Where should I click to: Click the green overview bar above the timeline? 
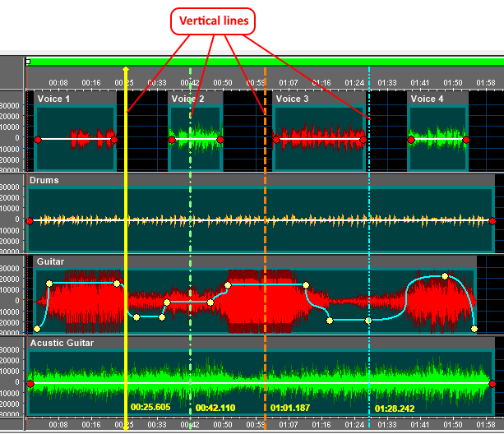pyautogui.click(x=263, y=62)
